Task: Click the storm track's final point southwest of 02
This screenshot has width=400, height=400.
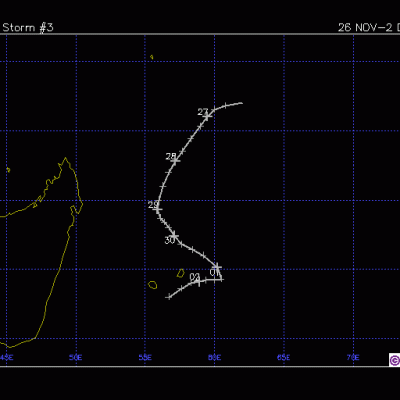Action: click(x=169, y=297)
